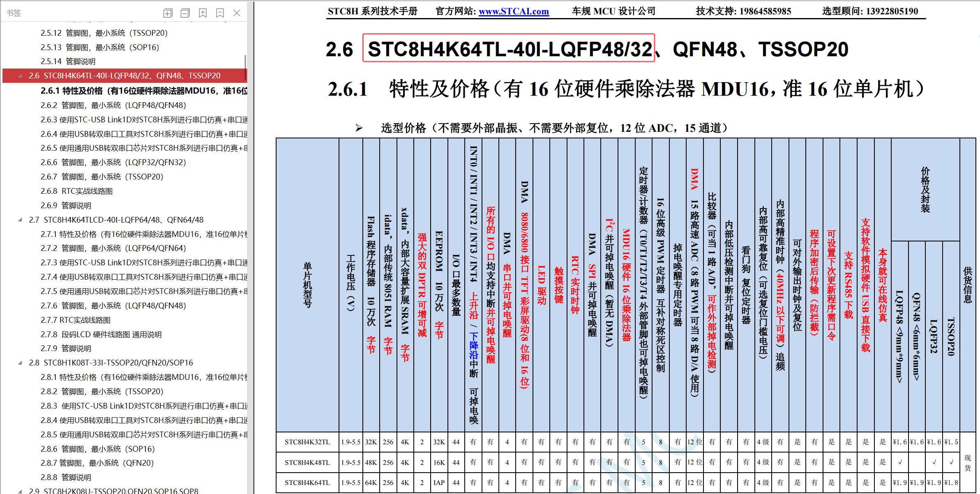The width and height of the screenshot is (980, 494).
Task: Delete the bookmark using the bookmark-minus icon
Action: (x=220, y=13)
